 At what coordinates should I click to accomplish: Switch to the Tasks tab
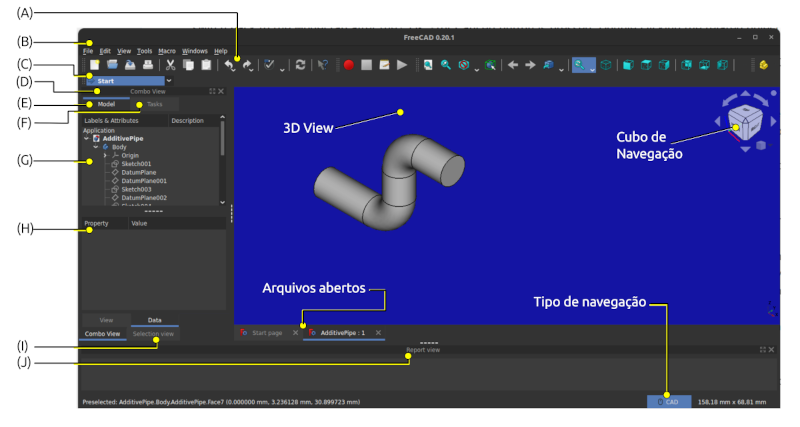tap(155, 104)
